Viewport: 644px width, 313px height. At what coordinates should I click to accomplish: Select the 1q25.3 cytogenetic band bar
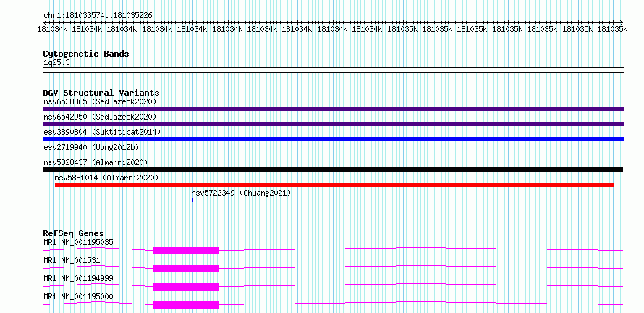click(333, 70)
